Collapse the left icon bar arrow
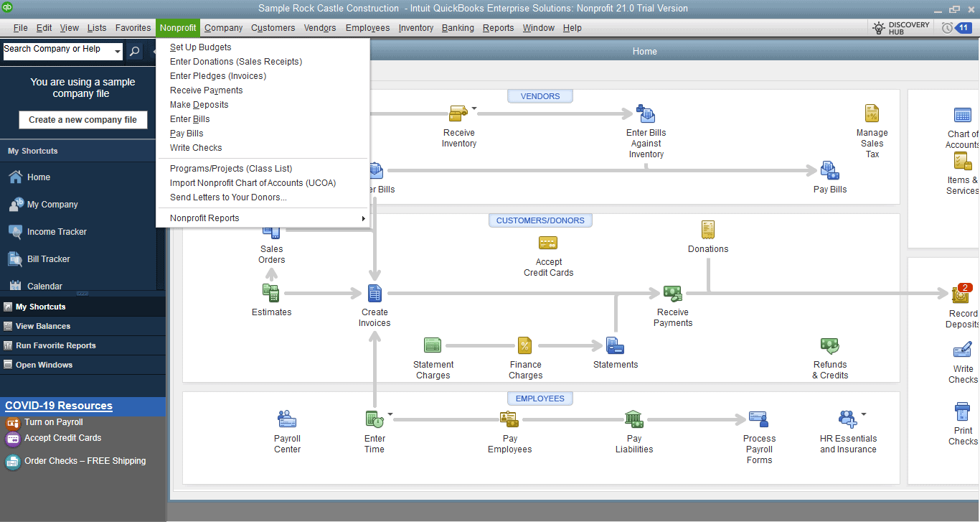The height and width of the screenshot is (522, 980). pos(156,52)
